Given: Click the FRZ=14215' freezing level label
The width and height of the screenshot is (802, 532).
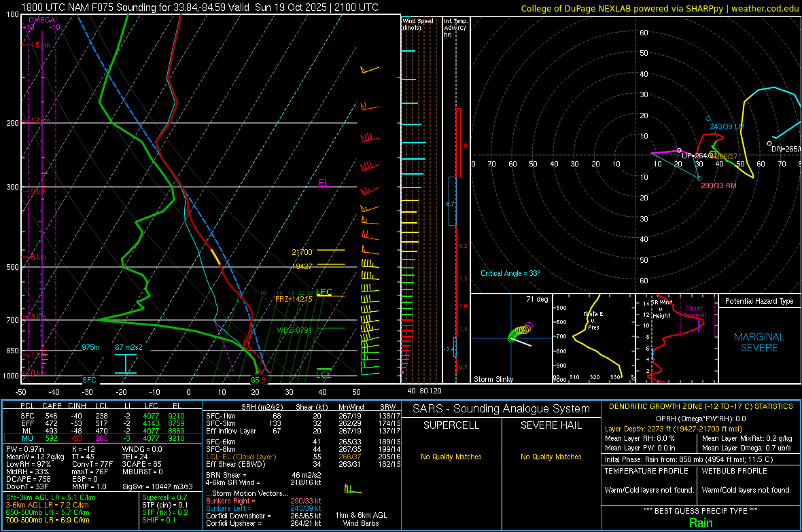Looking at the screenshot, I should tap(294, 299).
